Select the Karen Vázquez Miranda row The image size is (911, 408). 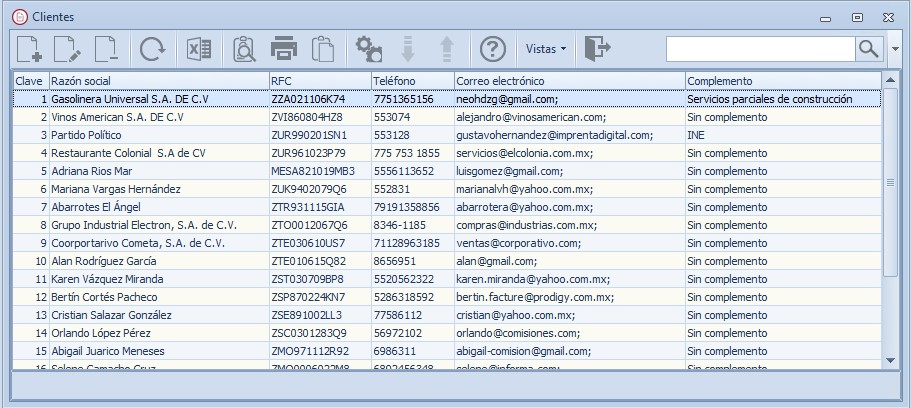point(447,279)
